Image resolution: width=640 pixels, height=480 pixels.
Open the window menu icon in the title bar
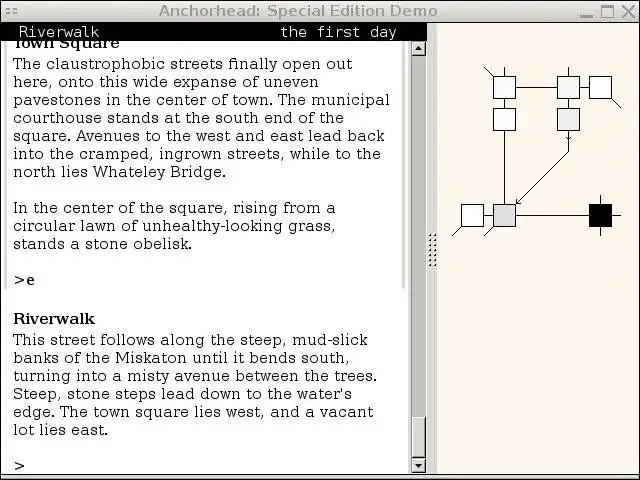coord(11,11)
